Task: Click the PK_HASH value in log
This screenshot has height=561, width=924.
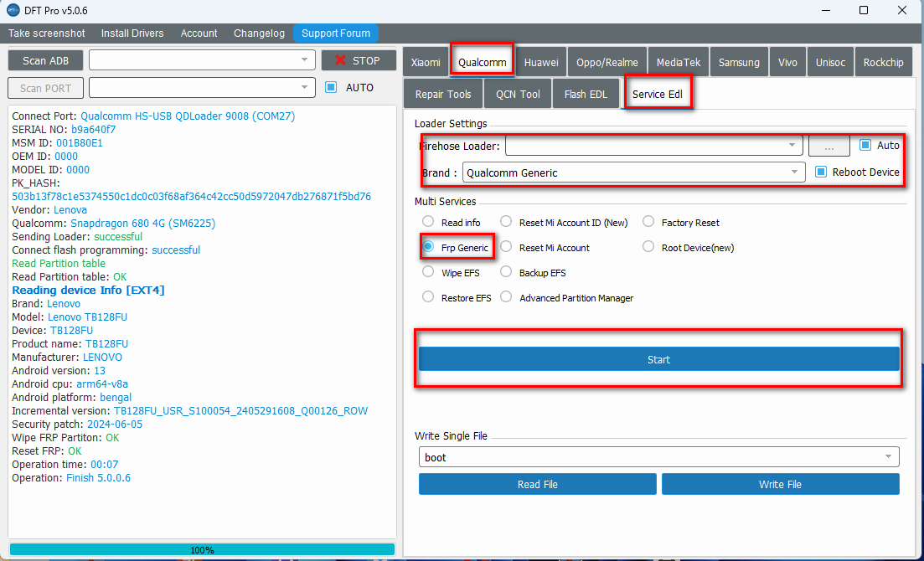Action: pos(192,196)
